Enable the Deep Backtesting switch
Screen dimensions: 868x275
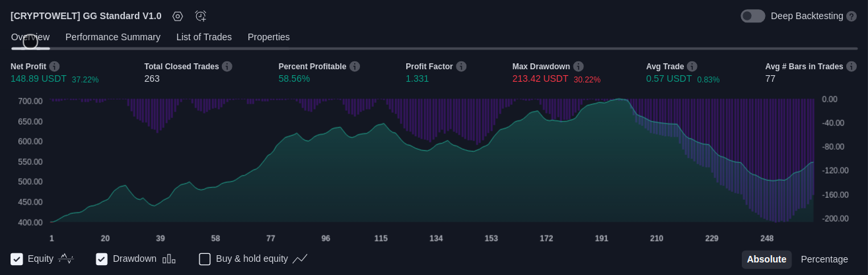pyautogui.click(x=752, y=16)
